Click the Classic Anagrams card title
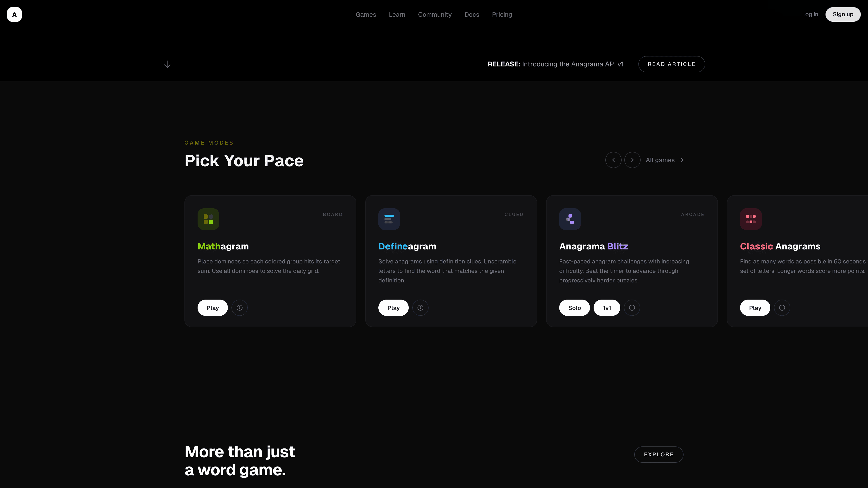Image resolution: width=868 pixels, height=488 pixels. [x=780, y=246]
